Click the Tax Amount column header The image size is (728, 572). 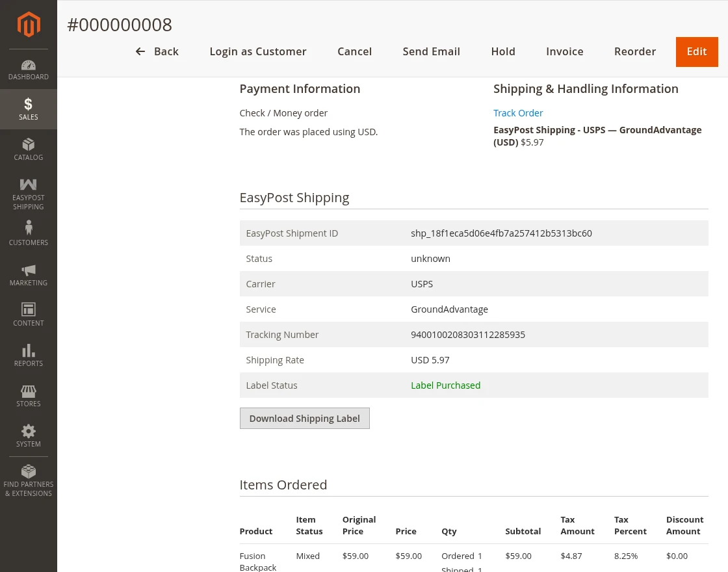pyautogui.click(x=577, y=525)
